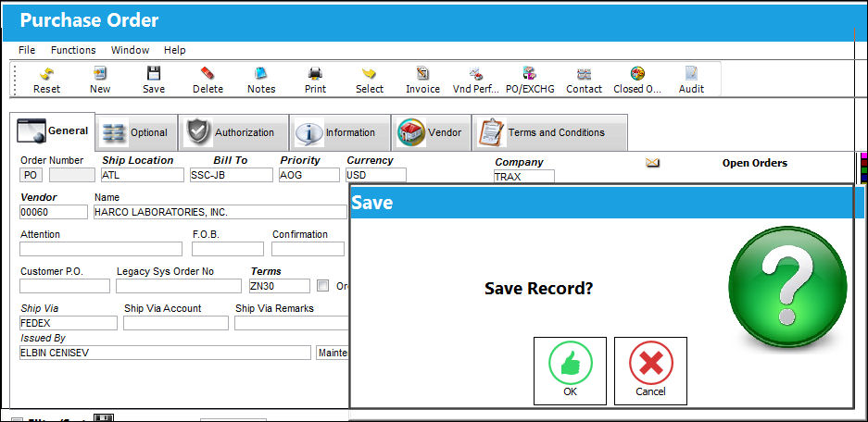
Task: Click the Open Orders heading
Action: coord(754,163)
